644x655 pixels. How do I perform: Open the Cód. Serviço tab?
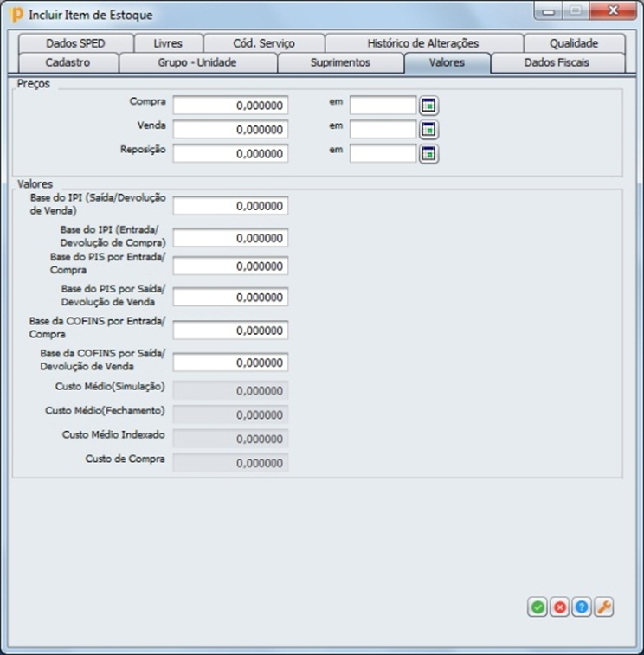(264, 43)
